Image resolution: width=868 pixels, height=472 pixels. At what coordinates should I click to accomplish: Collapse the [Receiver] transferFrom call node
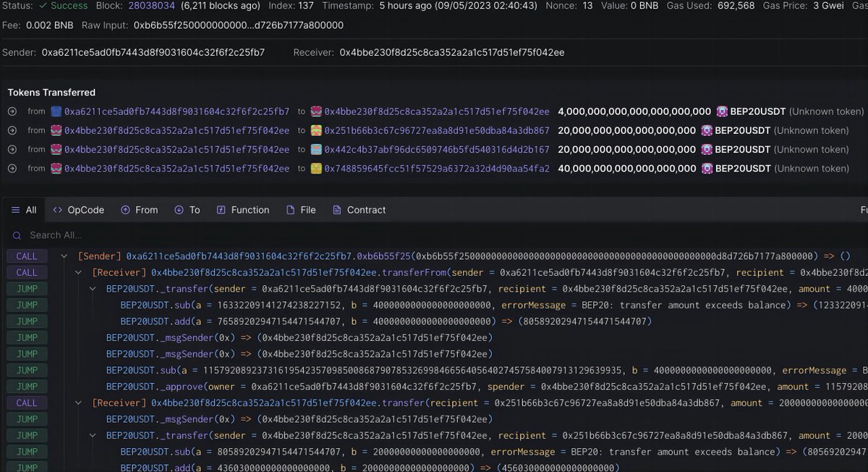coord(79,273)
